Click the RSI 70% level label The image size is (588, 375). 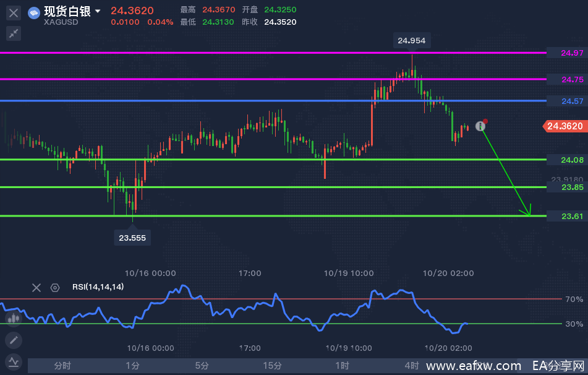[574, 300]
